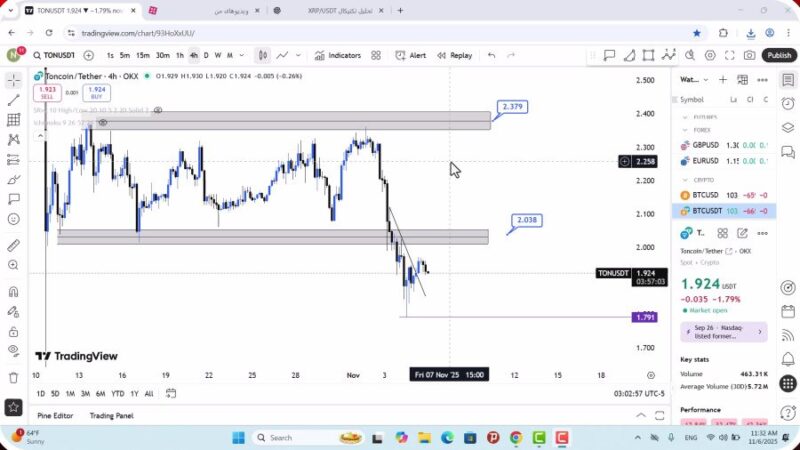The height and width of the screenshot is (450, 800).
Task: Click the trash icon to remove drawings
Action: (13, 377)
